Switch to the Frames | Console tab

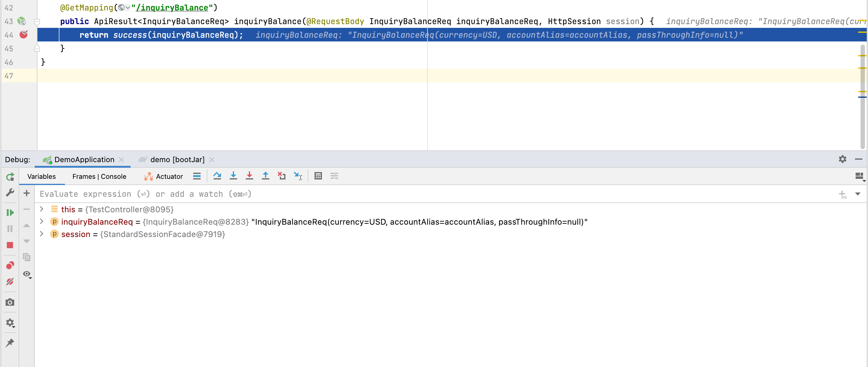(99, 176)
